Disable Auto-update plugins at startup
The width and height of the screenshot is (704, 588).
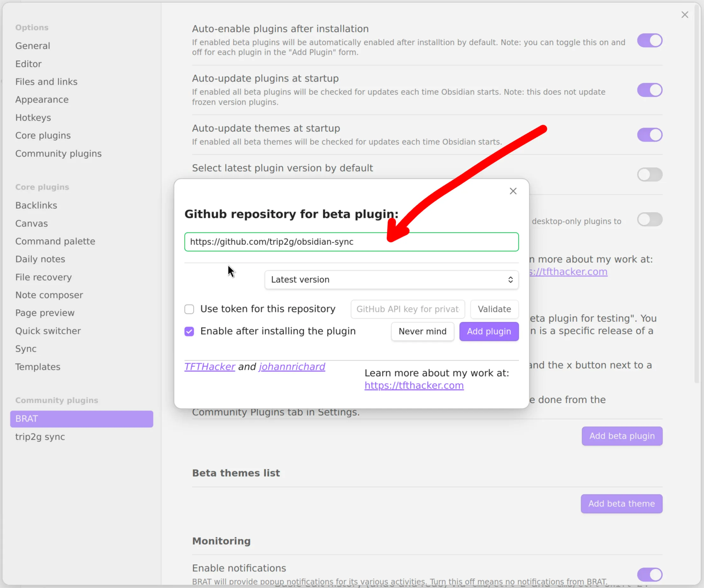pyautogui.click(x=649, y=90)
